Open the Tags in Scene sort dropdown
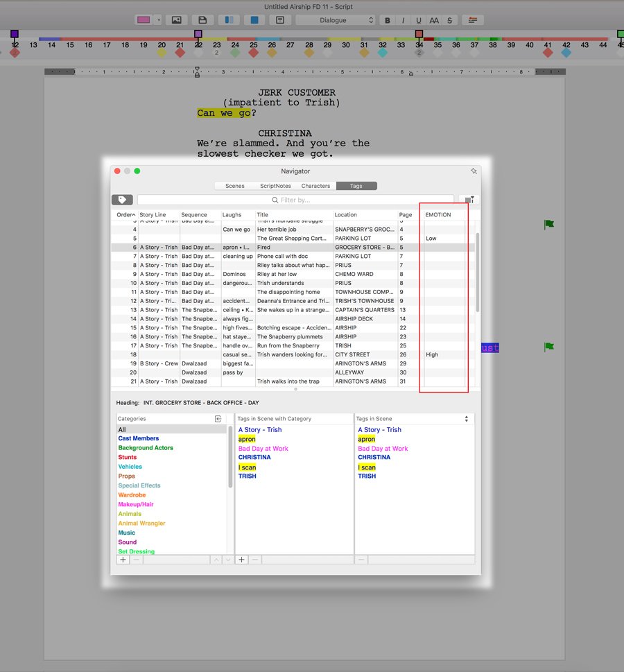 point(467,419)
